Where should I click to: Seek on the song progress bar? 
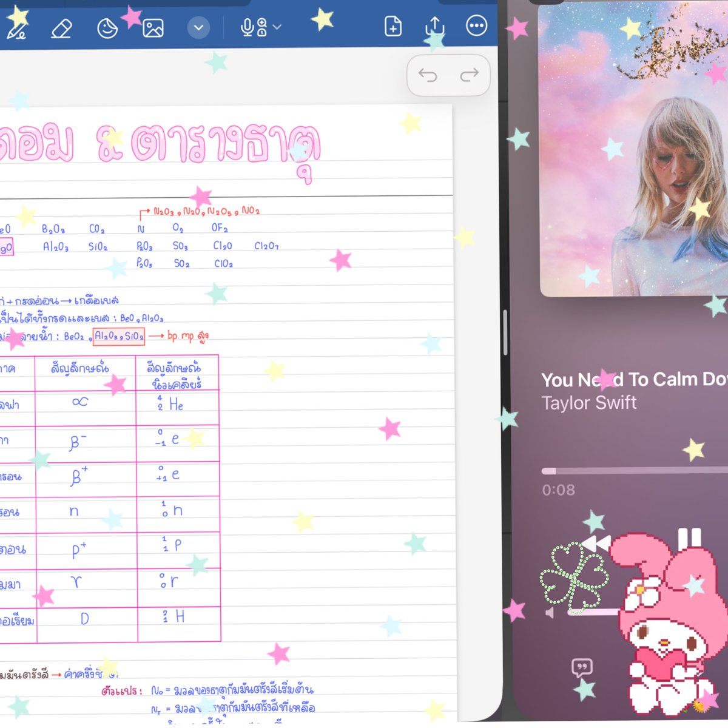tap(635, 471)
